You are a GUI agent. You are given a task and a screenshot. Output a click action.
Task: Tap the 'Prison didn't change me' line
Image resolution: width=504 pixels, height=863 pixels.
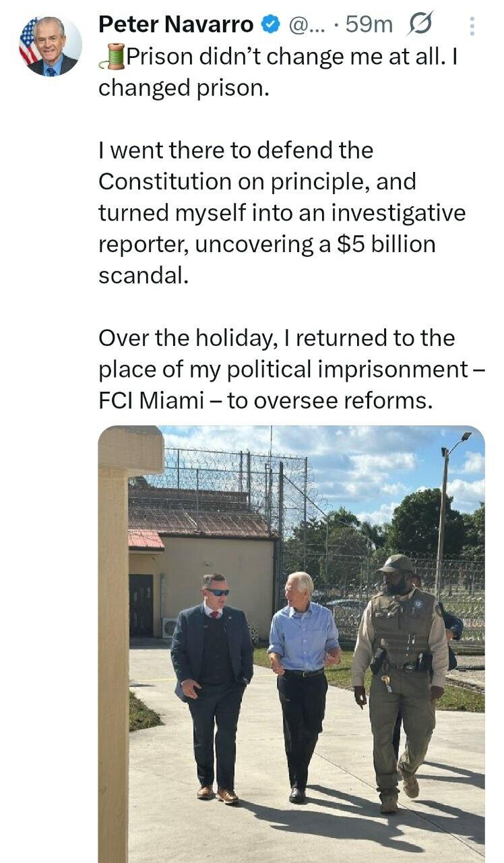tap(283, 57)
